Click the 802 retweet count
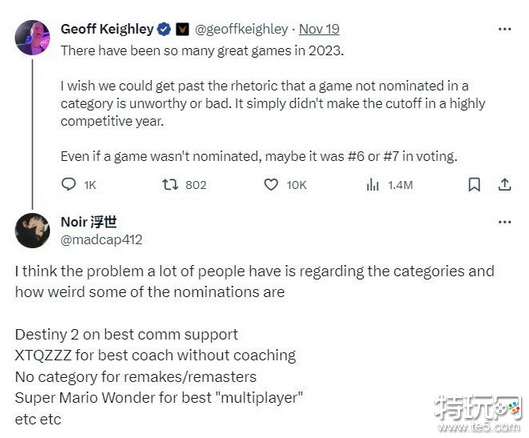 [x=196, y=185]
